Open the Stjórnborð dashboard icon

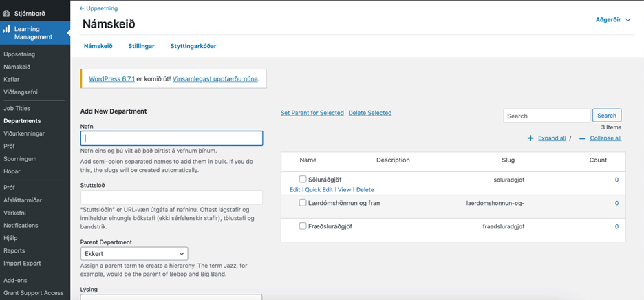pos(6,14)
